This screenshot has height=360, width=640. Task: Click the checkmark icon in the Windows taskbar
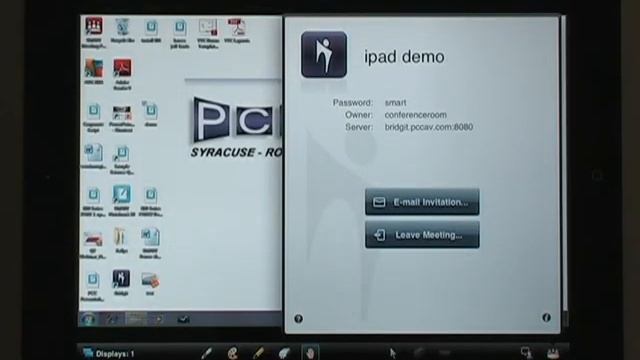tap(183, 319)
